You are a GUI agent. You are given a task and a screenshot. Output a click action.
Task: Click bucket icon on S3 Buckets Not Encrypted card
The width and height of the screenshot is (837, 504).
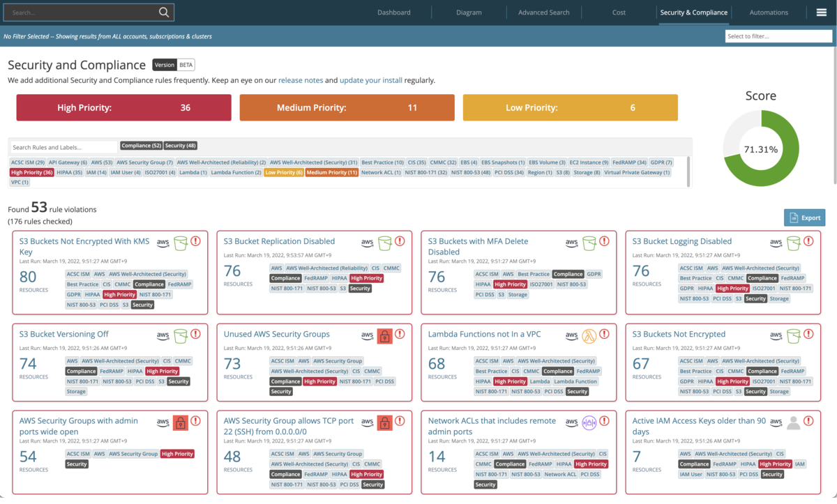(x=793, y=336)
